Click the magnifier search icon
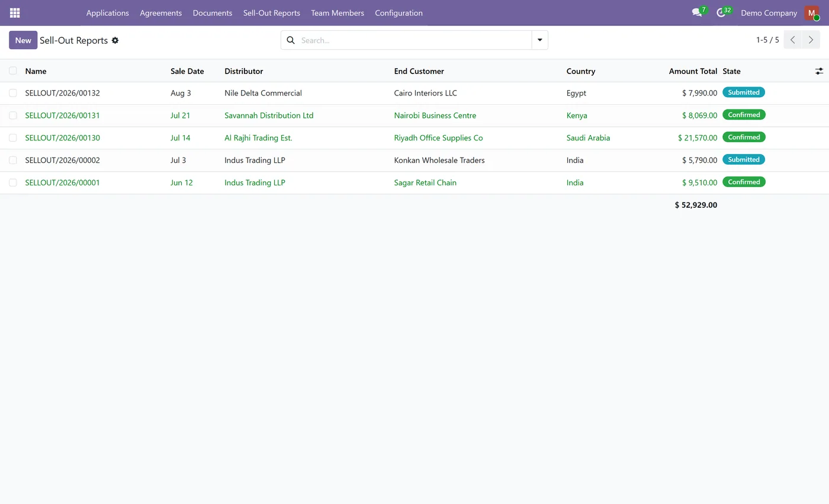The height and width of the screenshot is (504, 829). [x=291, y=40]
